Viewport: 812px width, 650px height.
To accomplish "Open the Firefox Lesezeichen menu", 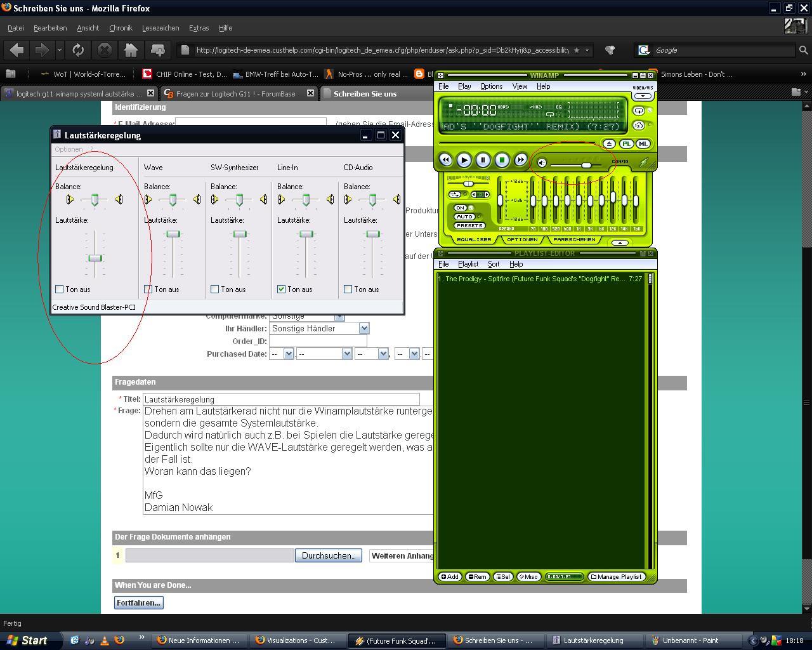I will tap(160, 28).
